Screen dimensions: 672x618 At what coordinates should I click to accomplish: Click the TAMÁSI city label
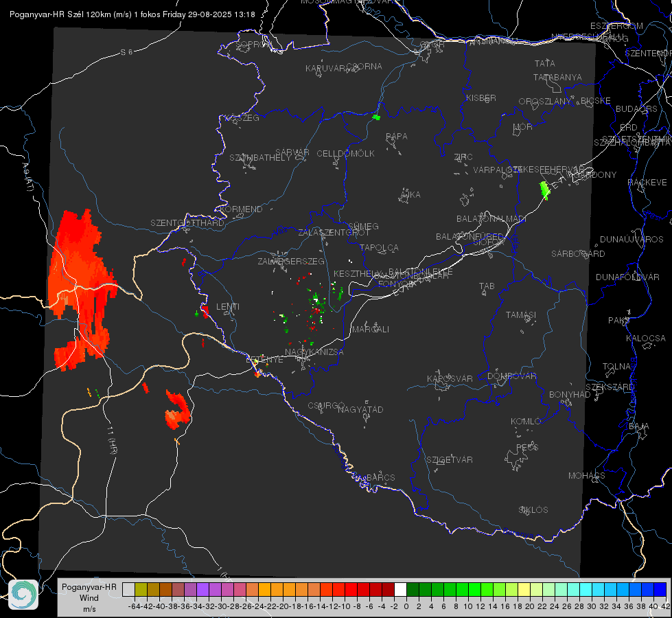tap(521, 315)
